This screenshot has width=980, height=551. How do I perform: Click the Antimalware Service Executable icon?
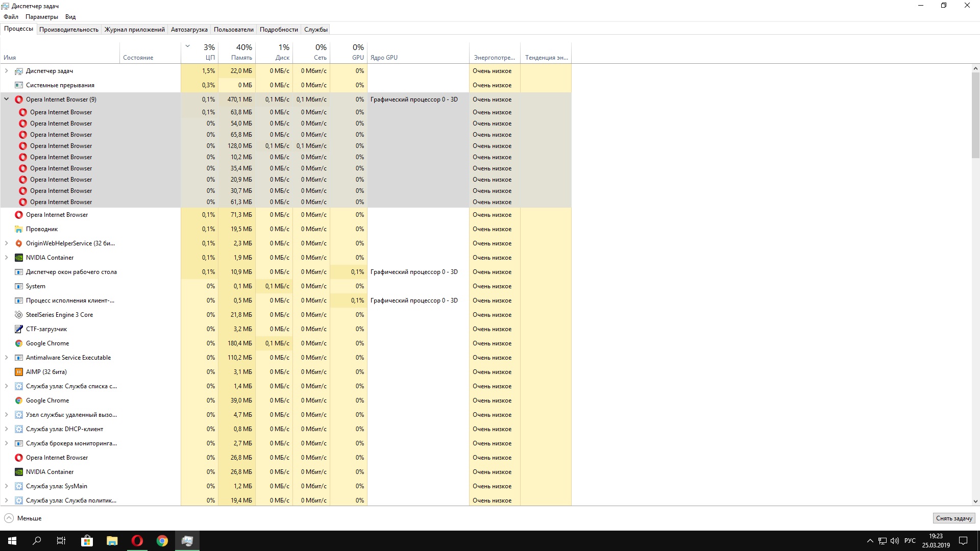point(19,358)
